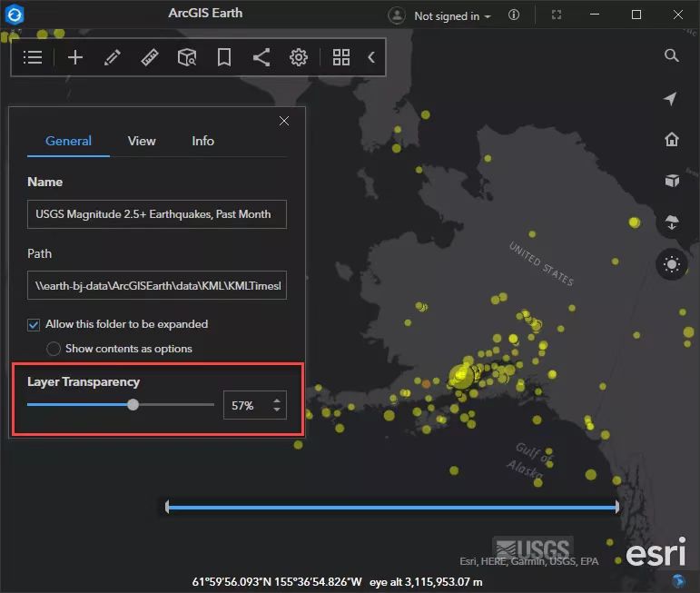Click the navigation compass arrow icon
This screenshot has width=700, height=593.
[x=671, y=98]
